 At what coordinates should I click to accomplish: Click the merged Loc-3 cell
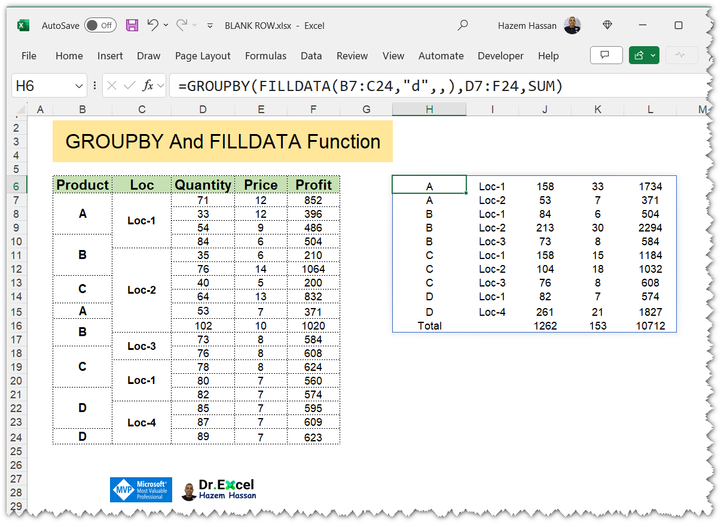142,346
